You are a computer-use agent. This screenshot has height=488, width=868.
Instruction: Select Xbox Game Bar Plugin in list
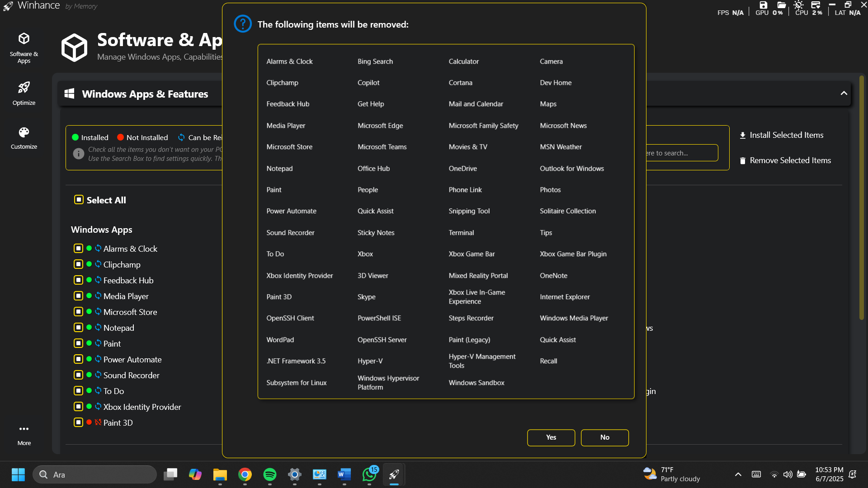pyautogui.click(x=573, y=254)
